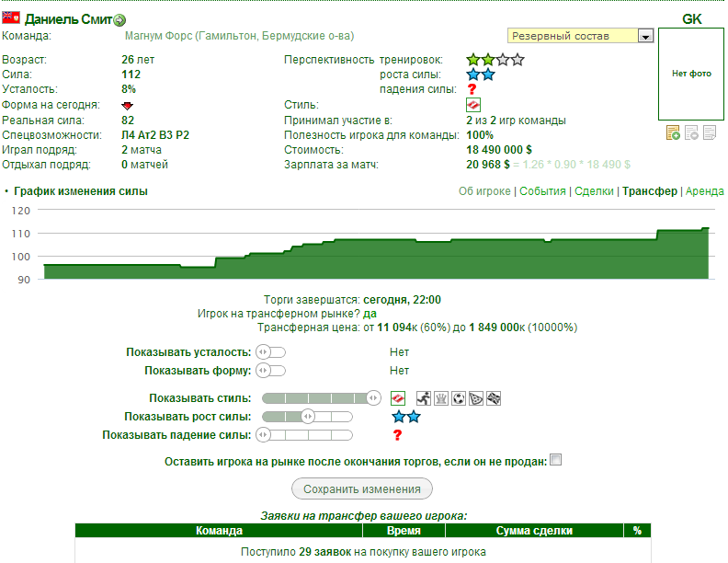This screenshot has width=728, height=563.
Task: Click the сегодня, 22:00 auction end time
Action: pos(402,300)
